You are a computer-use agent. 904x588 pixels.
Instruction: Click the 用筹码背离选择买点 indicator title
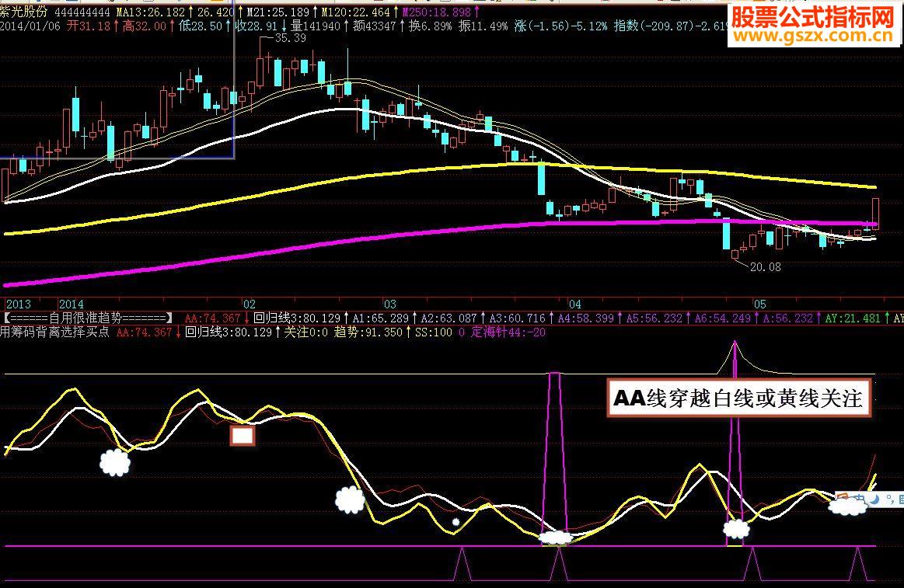(54, 332)
